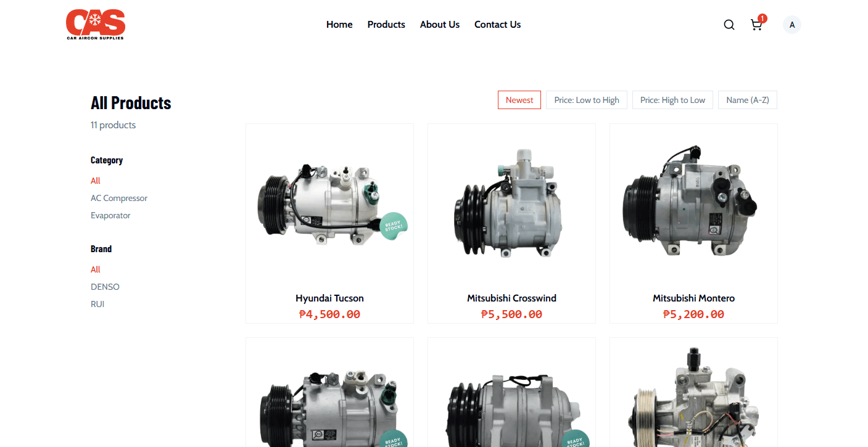
Task: Click the Mitsubishi Crosswind product title
Action: point(511,298)
